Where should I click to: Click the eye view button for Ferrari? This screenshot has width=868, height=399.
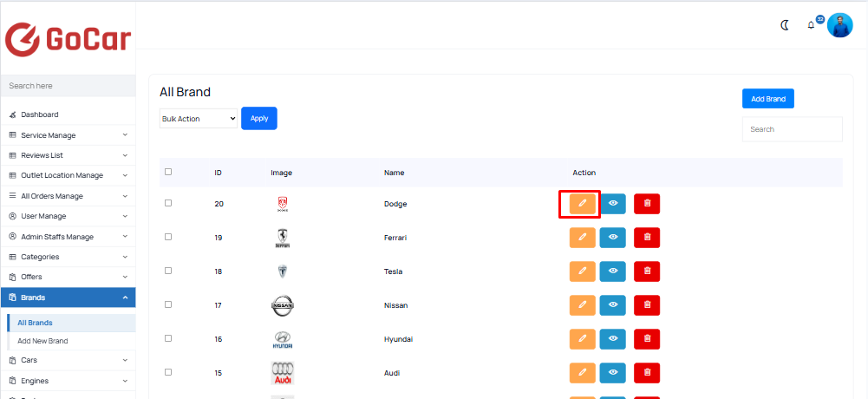(613, 238)
